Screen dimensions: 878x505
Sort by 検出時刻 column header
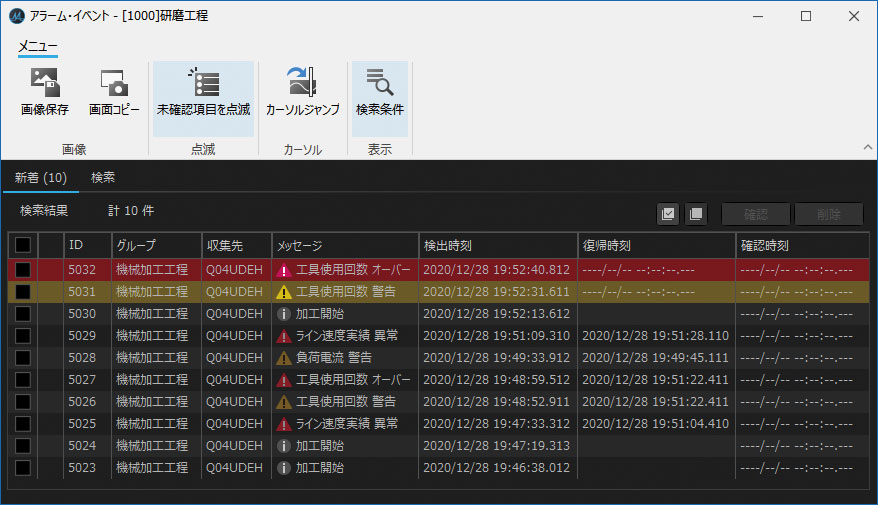(x=497, y=245)
